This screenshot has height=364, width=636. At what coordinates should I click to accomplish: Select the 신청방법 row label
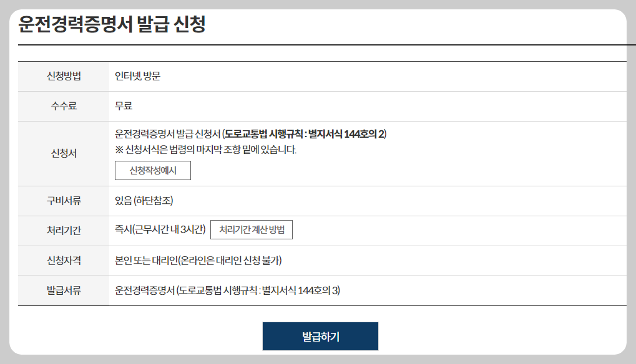[x=63, y=75]
